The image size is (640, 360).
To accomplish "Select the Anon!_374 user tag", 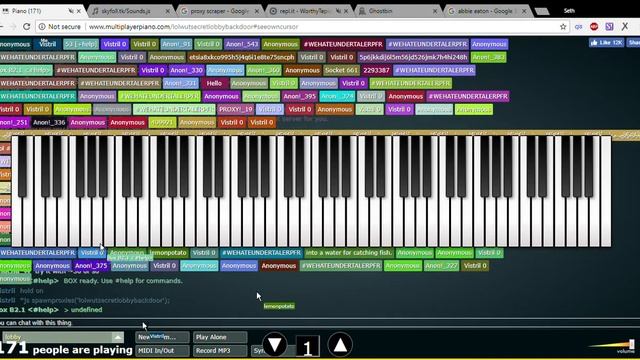I will tap(337, 96).
